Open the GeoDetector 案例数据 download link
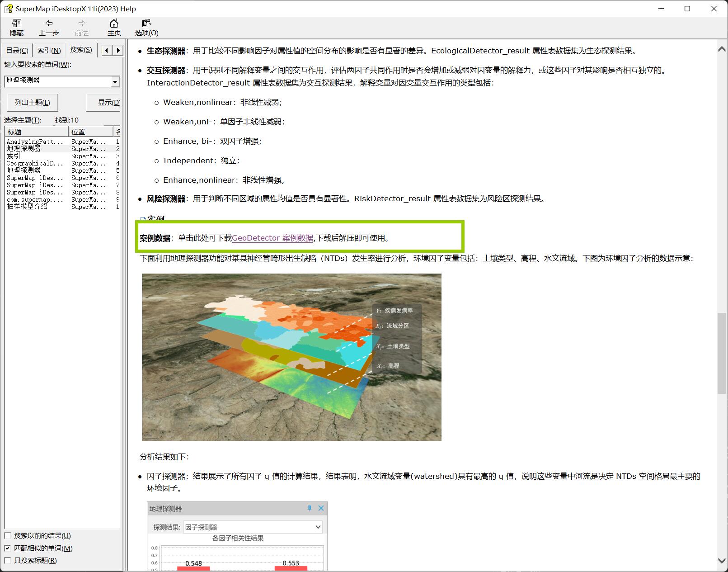Screen dimensions: 728x572 pos(272,238)
